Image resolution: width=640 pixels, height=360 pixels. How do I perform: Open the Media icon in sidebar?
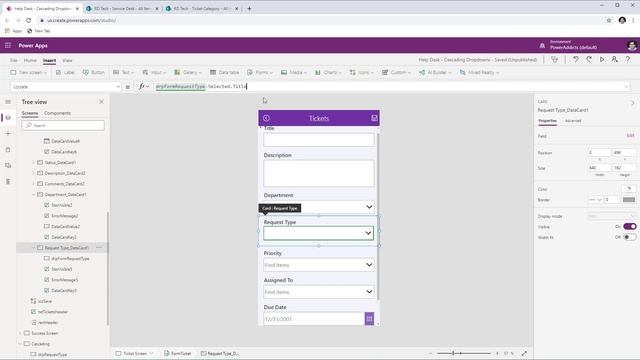[x=8, y=165]
